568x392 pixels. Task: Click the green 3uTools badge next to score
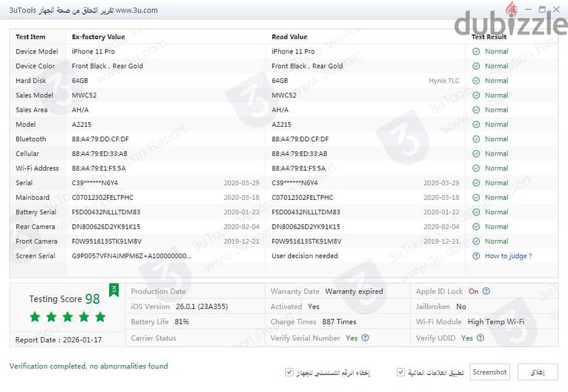114,290
